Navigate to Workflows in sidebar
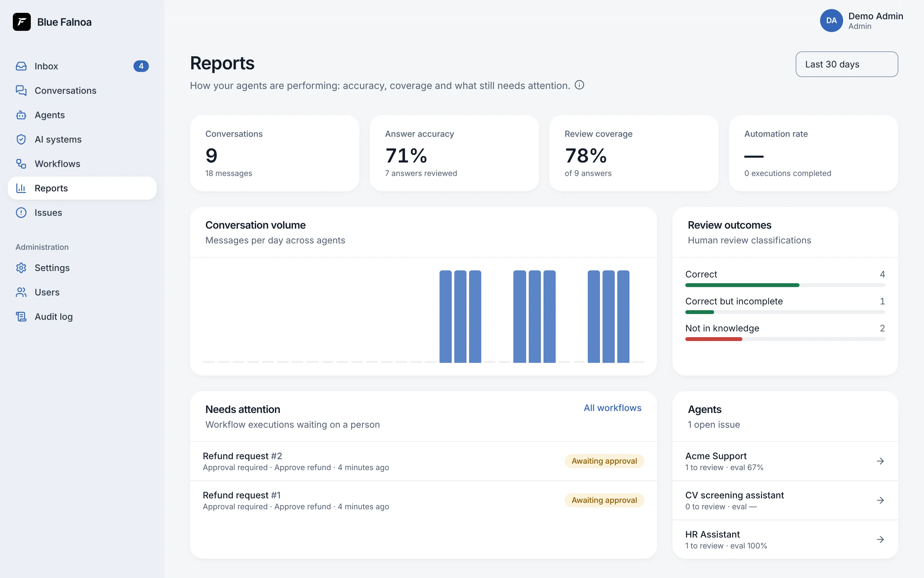 82,164
